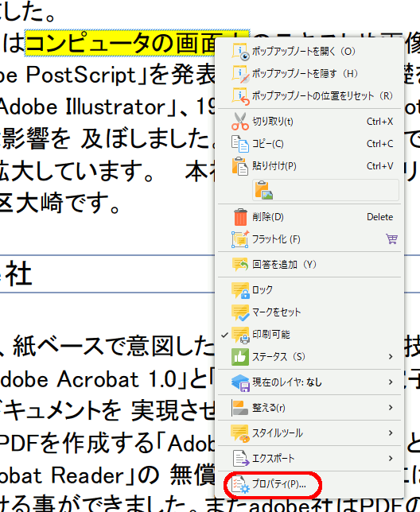Click the clipboard paste icon
Image resolution: width=420 pixels, height=512 pixels.
point(240,166)
